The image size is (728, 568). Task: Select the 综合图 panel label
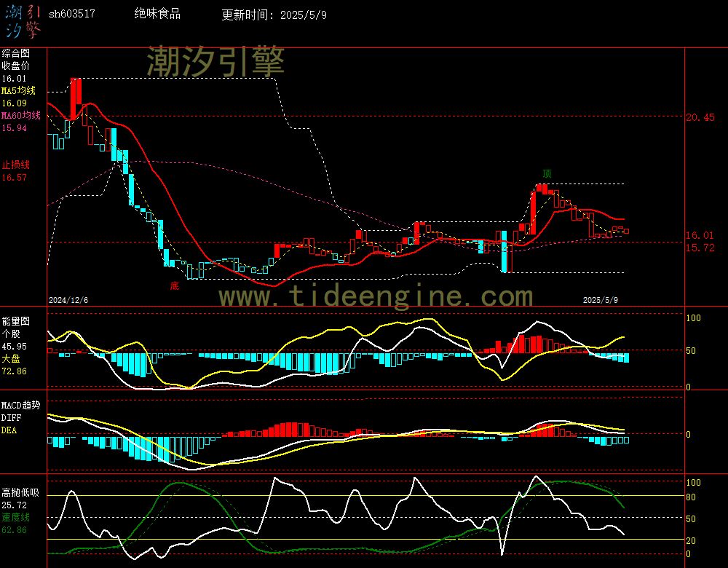point(16,53)
